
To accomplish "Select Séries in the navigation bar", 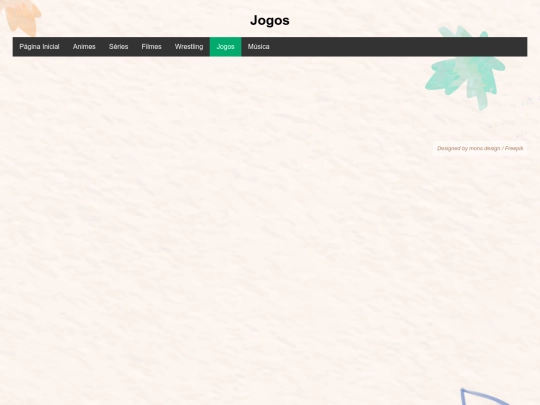I will click(x=118, y=46).
